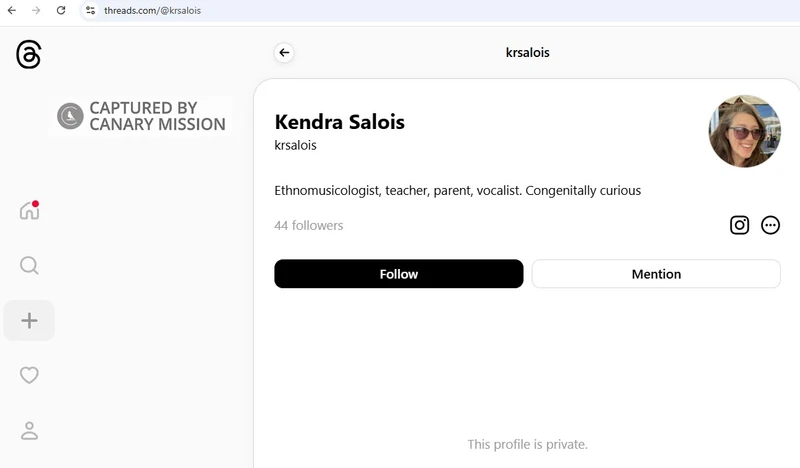Create a new thread with plus icon
Screen dimensions: 800x468
(x=29, y=321)
